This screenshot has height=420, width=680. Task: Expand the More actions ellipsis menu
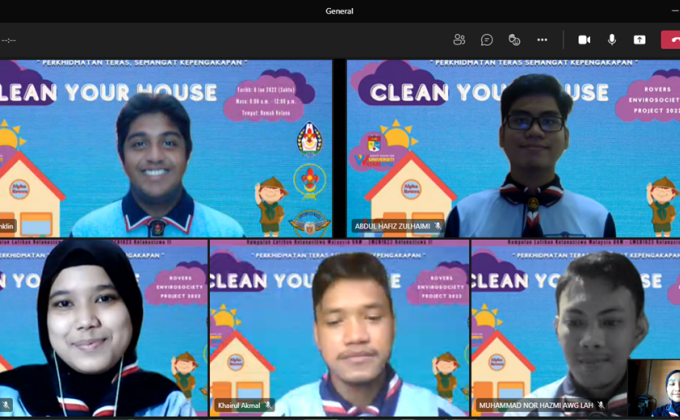coord(542,40)
